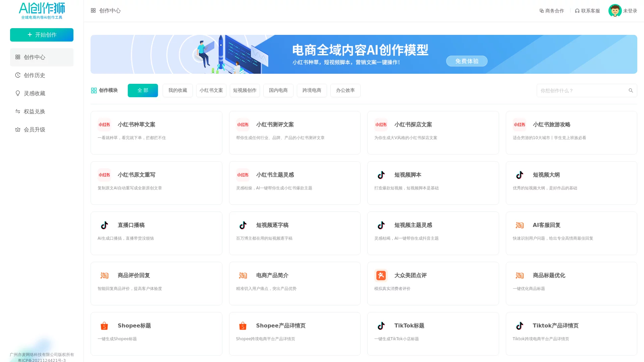Click the 开始创作 button
Image resolution: width=644 pixels, height=362 pixels.
tap(42, 35)
